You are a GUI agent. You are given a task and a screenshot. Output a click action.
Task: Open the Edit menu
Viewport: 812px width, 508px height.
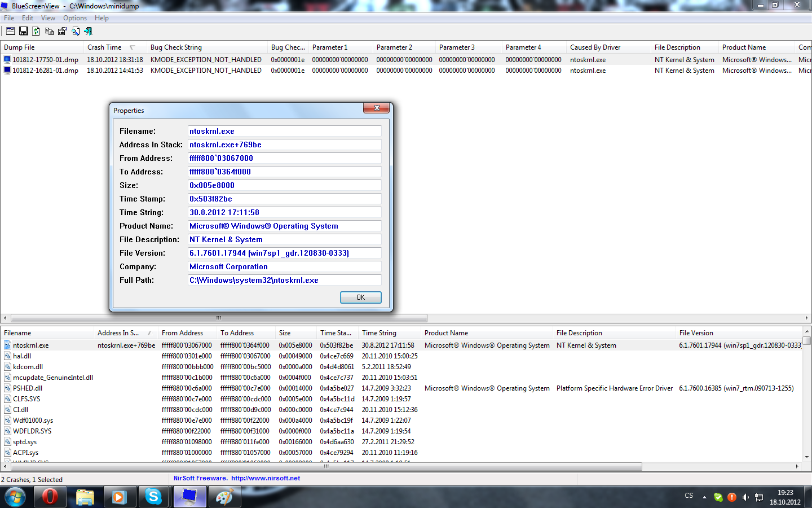(28, 18)
